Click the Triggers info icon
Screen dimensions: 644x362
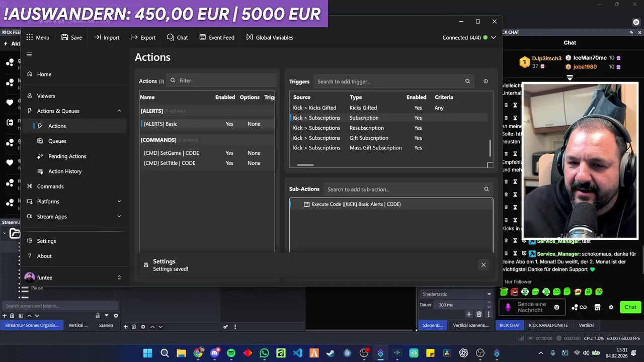pos(486,81)
